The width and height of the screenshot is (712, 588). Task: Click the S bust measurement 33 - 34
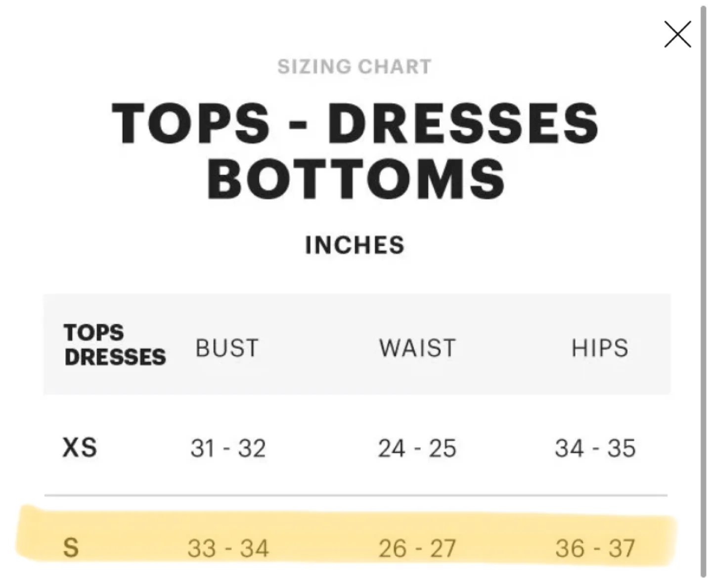click(228, 548)
